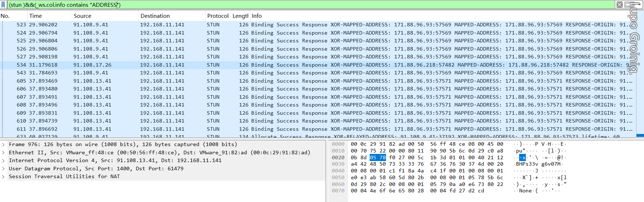
Task: Click hex offset 0010 row label
Action: point(338,151)
